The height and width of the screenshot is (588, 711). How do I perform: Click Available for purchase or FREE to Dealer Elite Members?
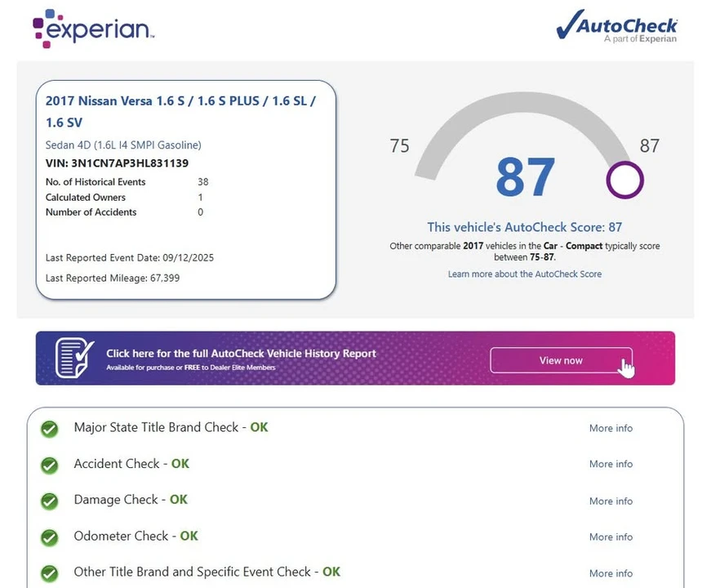191,367
